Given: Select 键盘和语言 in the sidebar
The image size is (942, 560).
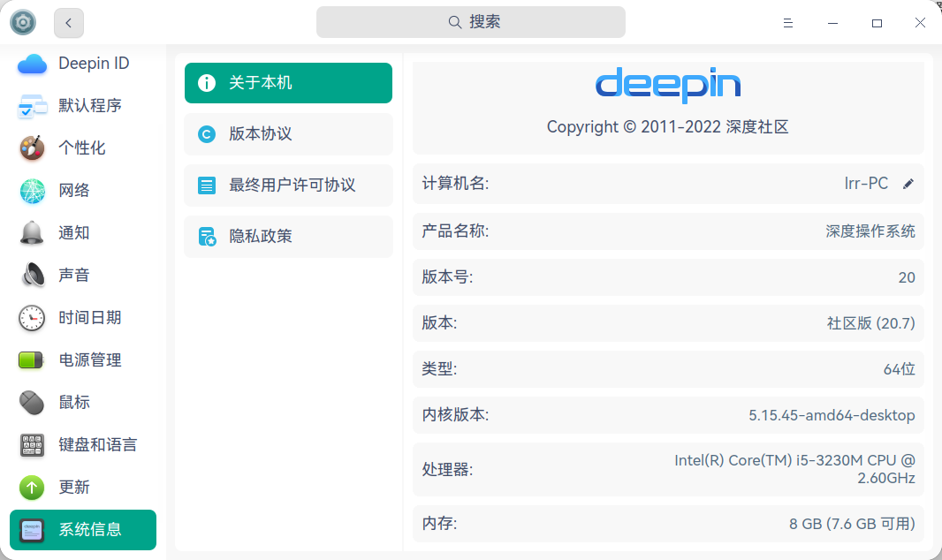Looking at the screenshot, I should pyautogui.click(x=83, y=445).
